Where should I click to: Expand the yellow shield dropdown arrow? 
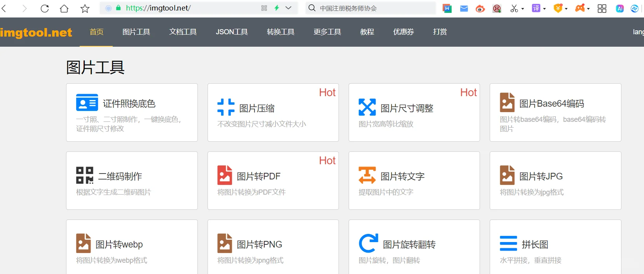click(566, 9)
